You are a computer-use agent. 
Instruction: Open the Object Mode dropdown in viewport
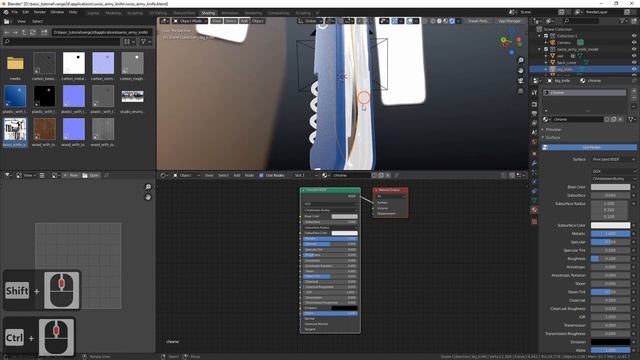[190, 21]
